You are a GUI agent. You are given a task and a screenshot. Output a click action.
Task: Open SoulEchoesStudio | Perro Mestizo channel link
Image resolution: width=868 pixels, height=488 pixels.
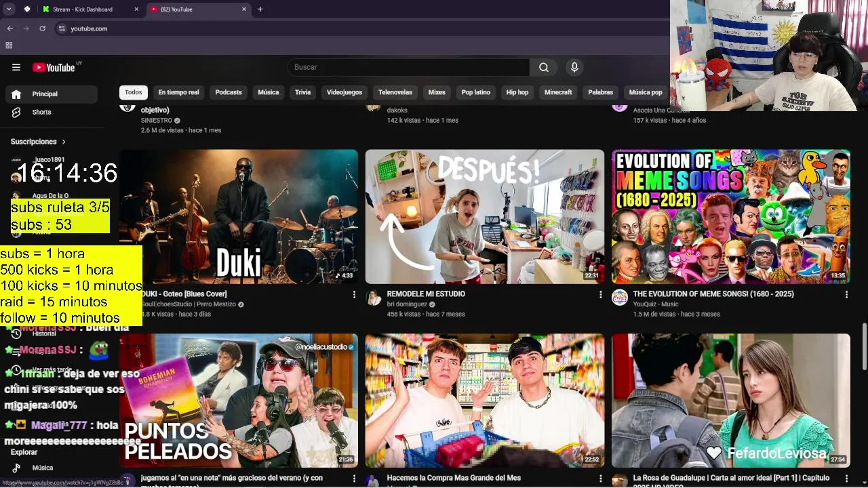pyautogui.click(x=189, y=304)
